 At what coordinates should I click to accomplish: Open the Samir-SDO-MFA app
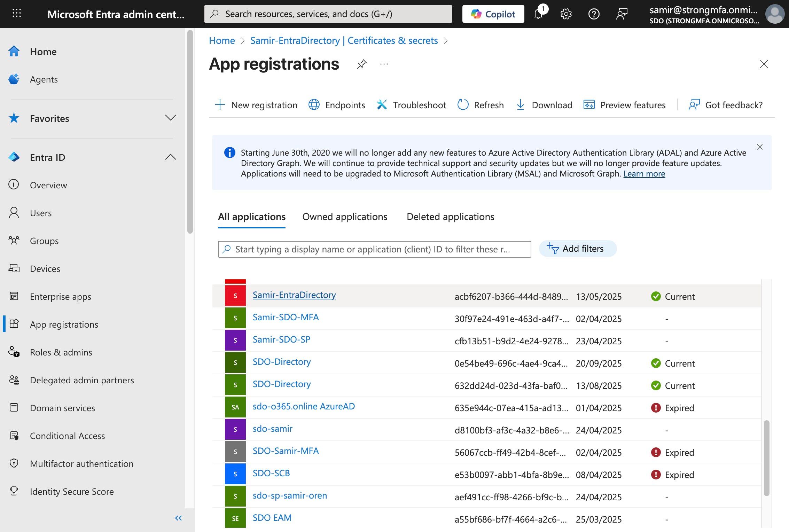point(286,317)
